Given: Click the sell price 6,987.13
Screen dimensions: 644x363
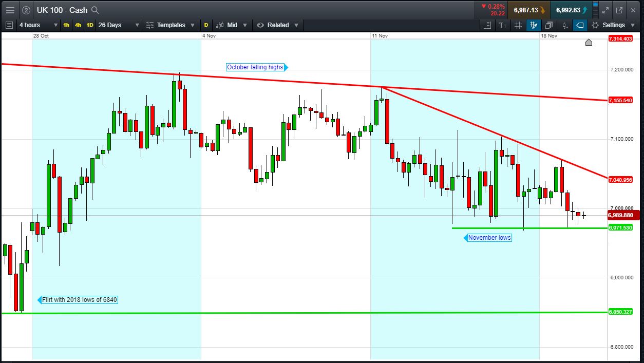Looking at the screenshot, I should (529, 10).
